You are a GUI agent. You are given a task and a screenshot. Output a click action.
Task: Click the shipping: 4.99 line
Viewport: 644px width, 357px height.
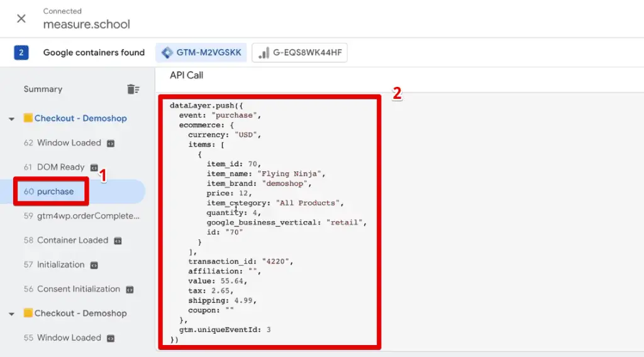(222, 301)
